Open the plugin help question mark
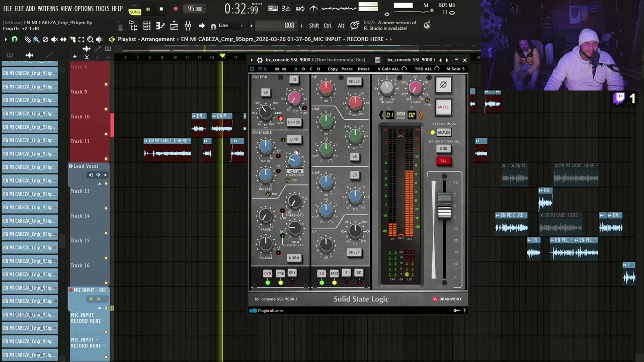644x362 pixels. pos(464,311)
